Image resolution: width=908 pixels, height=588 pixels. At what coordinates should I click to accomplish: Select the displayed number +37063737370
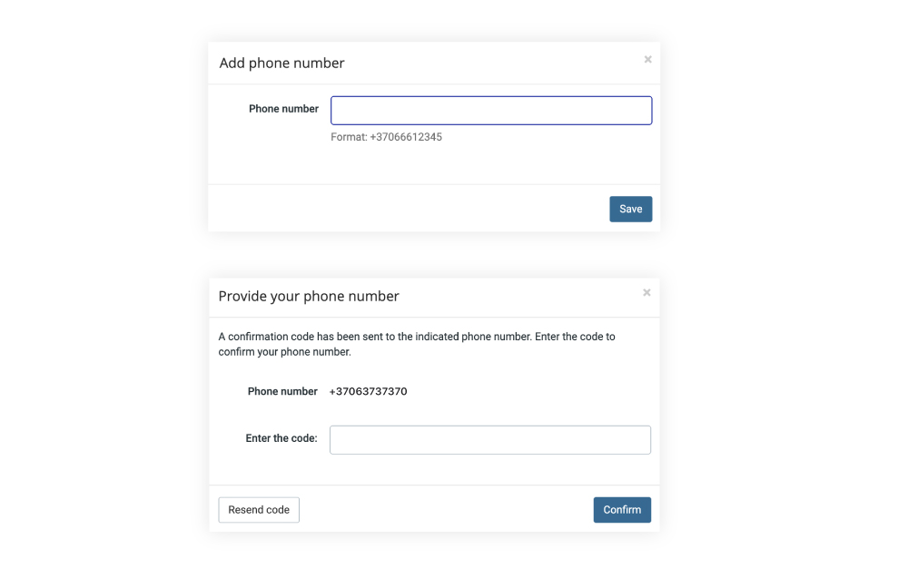pos(368,392)
